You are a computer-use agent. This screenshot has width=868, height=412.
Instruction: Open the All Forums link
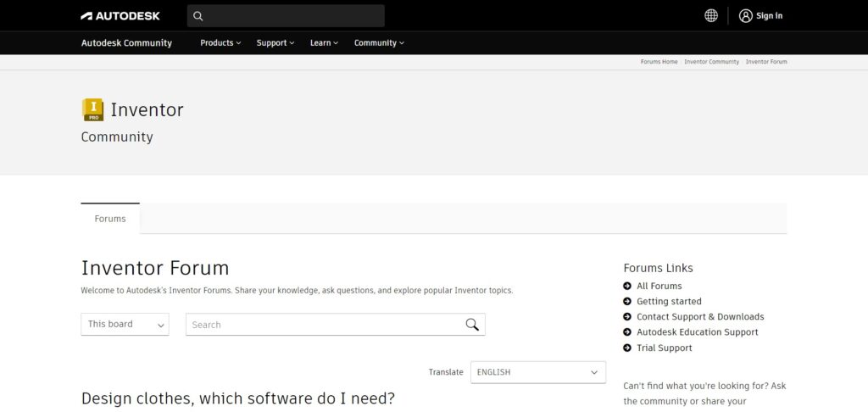coord(659,286)
